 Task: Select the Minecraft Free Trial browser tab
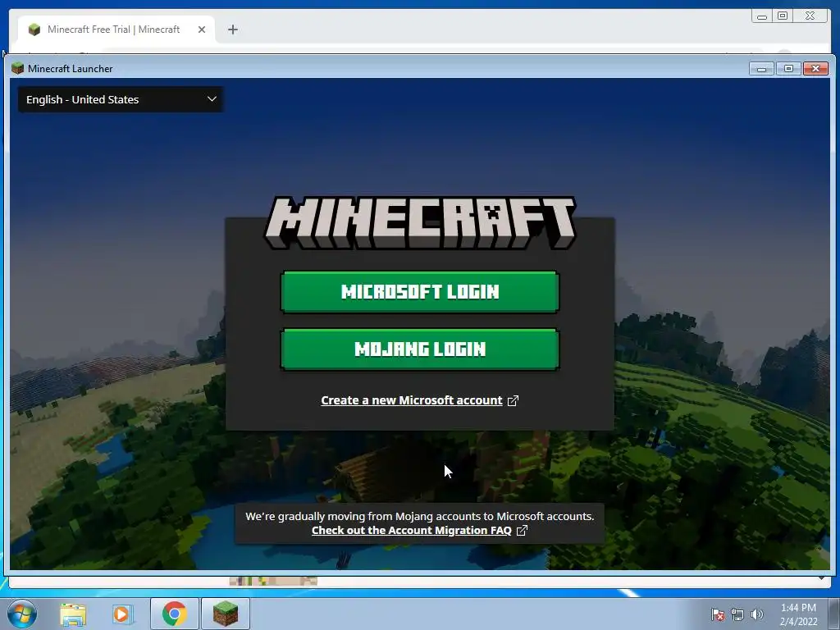tap(116, 30)
